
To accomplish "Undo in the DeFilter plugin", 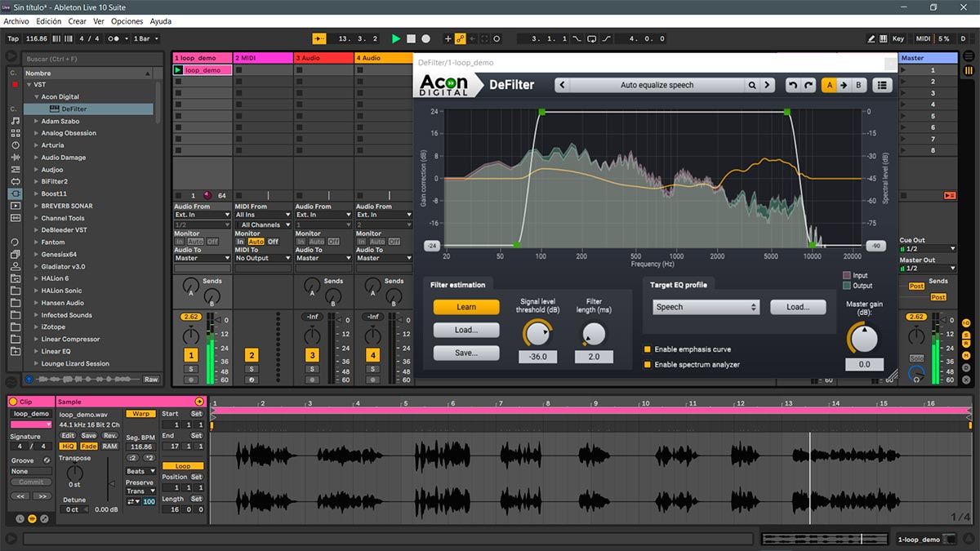I will click(x=792, y=85).
